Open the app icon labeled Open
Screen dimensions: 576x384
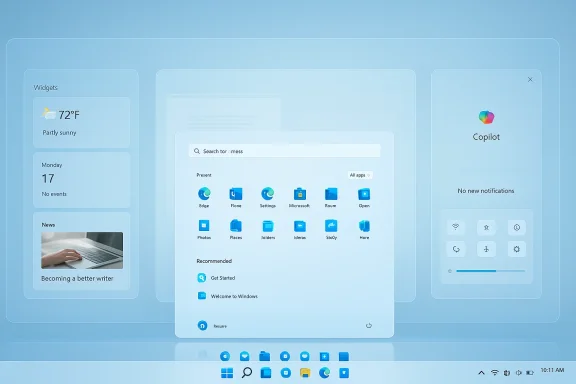(364, 194)
